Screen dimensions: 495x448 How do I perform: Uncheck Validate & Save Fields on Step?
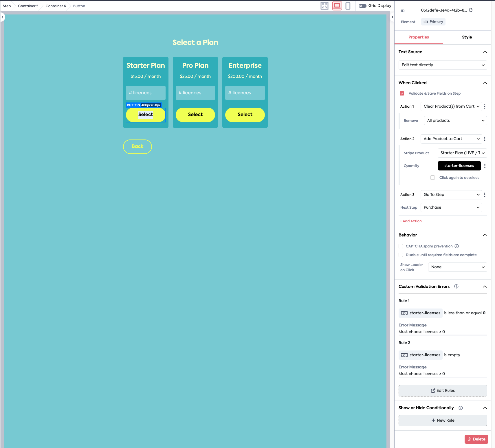coord(402,93)
